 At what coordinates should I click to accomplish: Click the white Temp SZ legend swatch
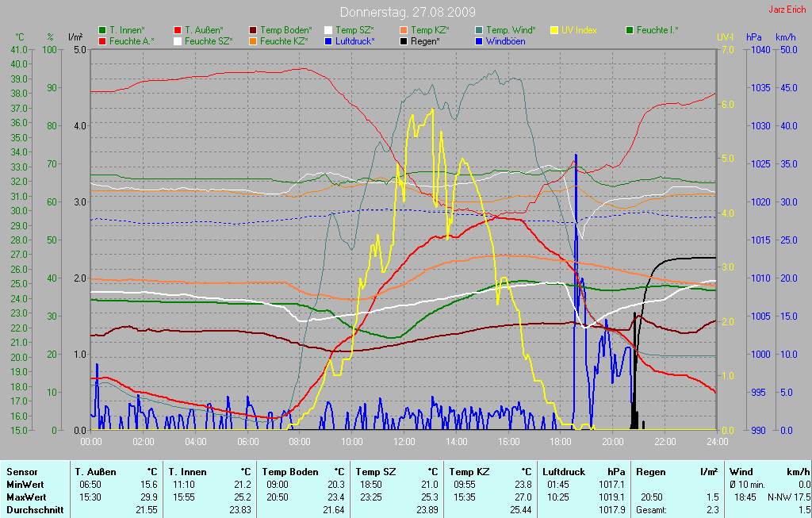click(328, 30)
